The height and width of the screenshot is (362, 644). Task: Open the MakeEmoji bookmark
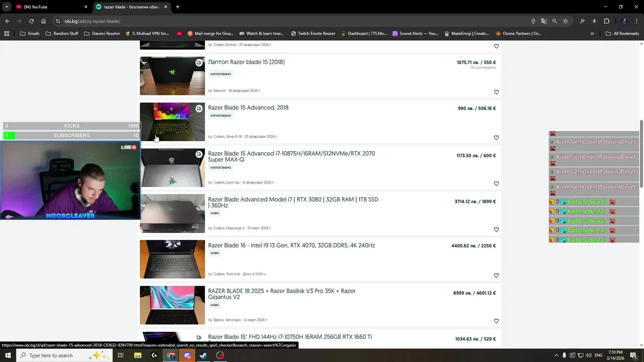(466, 34)
